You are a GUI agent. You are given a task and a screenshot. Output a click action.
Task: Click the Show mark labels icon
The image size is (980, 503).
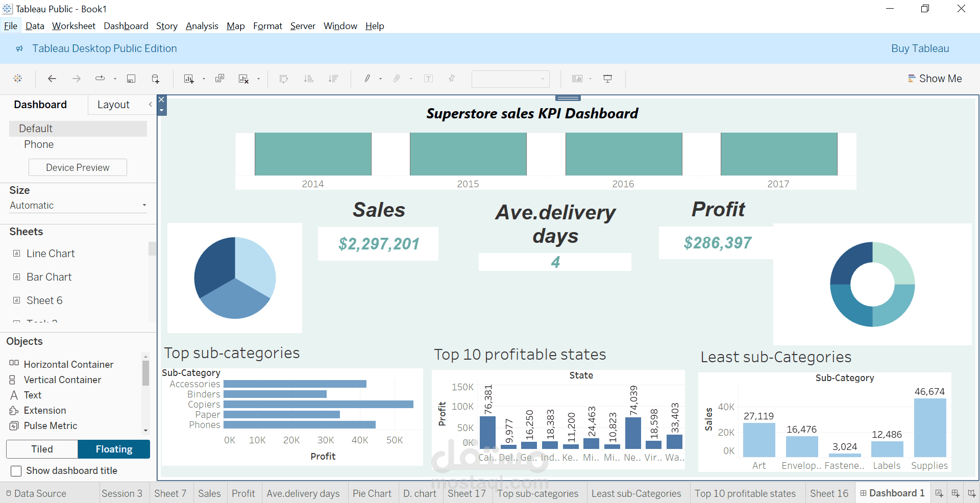[x=428, y=79]
